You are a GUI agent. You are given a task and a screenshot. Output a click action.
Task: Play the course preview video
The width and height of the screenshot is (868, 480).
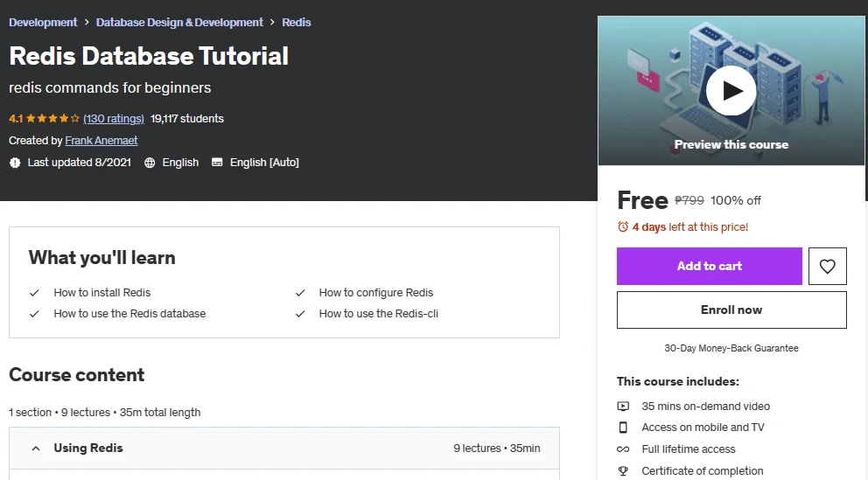tap(731, 91)
